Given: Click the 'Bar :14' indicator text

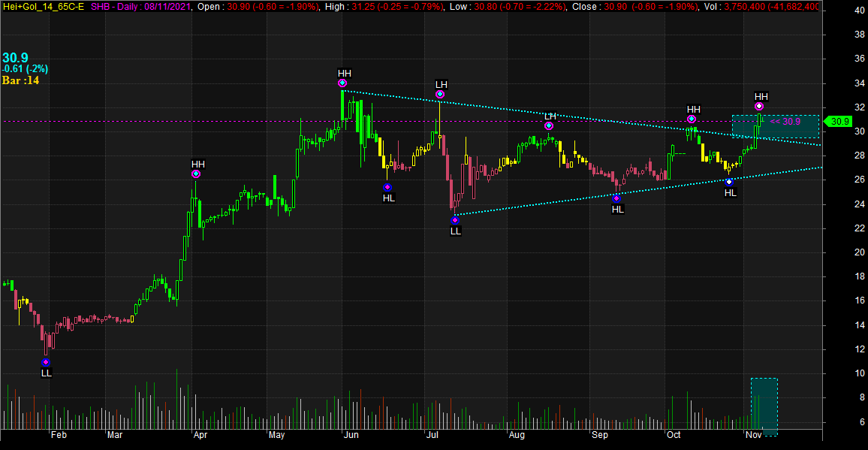Looking at the screenshot, I should [20, 80].
